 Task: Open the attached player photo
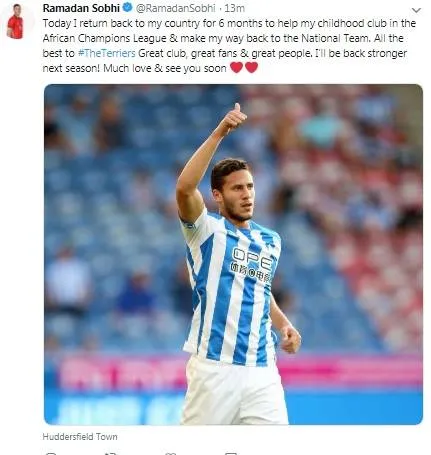point(233,254)
